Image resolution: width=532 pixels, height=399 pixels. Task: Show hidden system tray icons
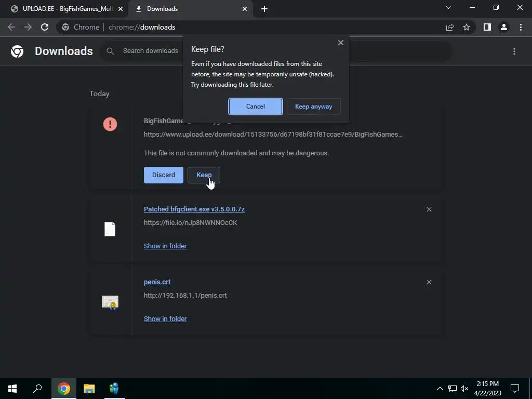[x=440, y=389]
